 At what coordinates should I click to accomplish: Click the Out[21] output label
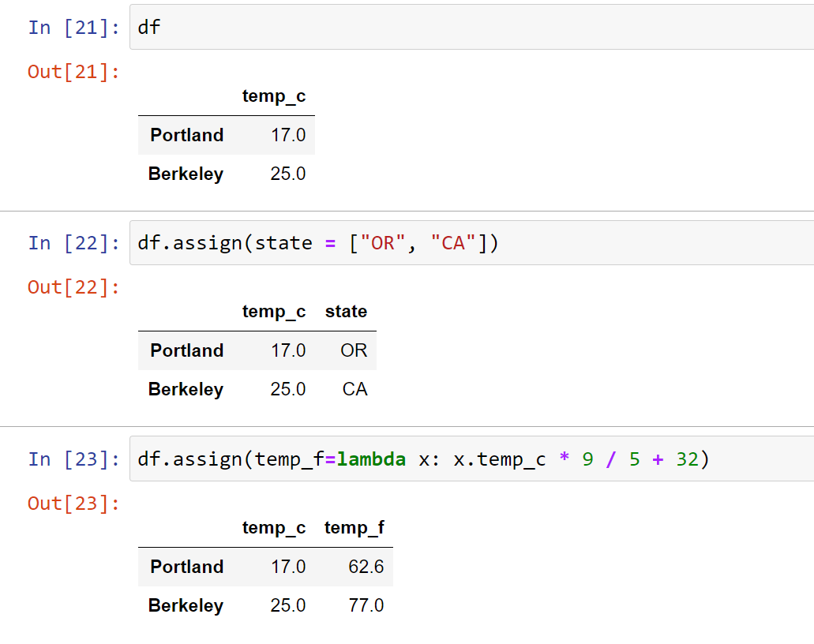tap(73, 71)
